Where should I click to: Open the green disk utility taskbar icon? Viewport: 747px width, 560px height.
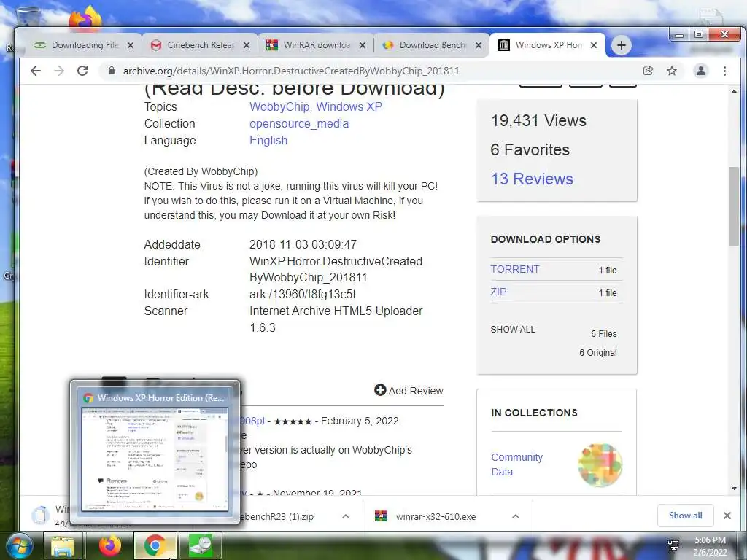[x=201, y=546]
